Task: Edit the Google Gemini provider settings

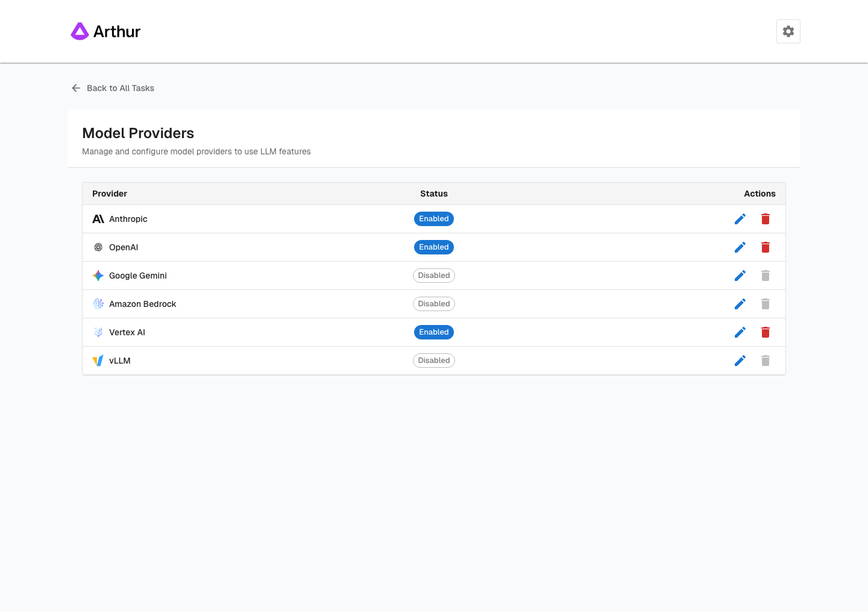Action: point(740,276)
